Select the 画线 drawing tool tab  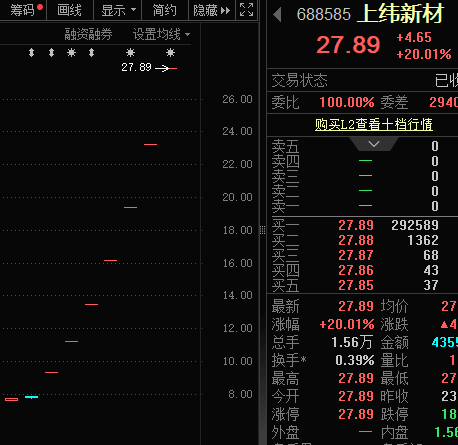click(69, 10)
